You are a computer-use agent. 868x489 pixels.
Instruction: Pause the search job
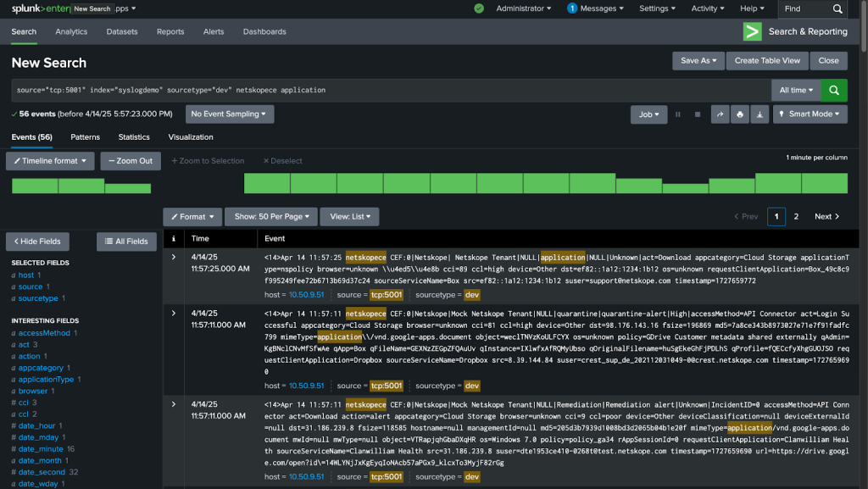pyautogui.click(x=677, y=114)
